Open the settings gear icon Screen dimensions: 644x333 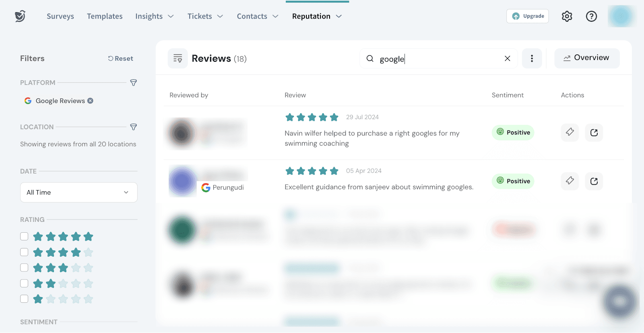point(567,17)
